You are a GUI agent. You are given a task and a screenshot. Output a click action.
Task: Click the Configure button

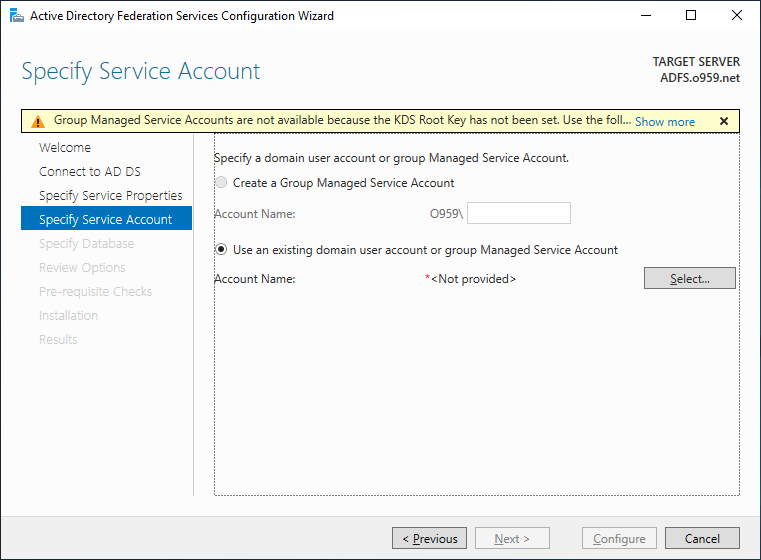[x=619, y=538]
